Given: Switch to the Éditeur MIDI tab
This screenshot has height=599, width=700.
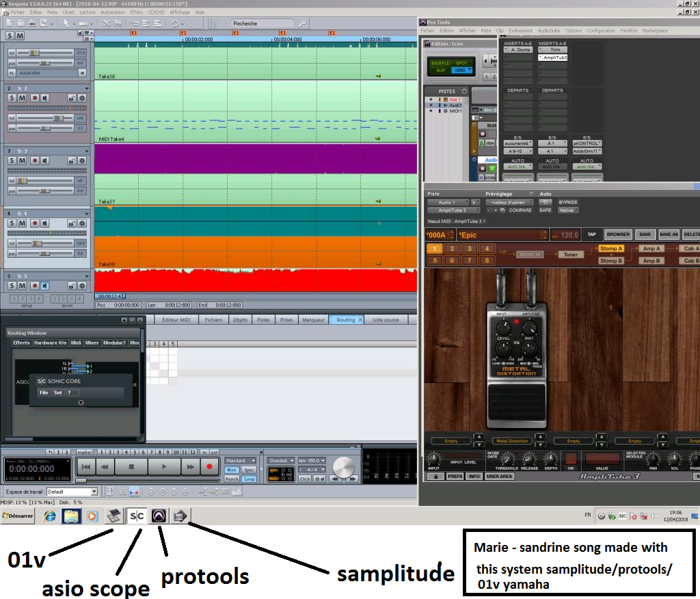Looking at the screenshot, I should pos(176,320).
